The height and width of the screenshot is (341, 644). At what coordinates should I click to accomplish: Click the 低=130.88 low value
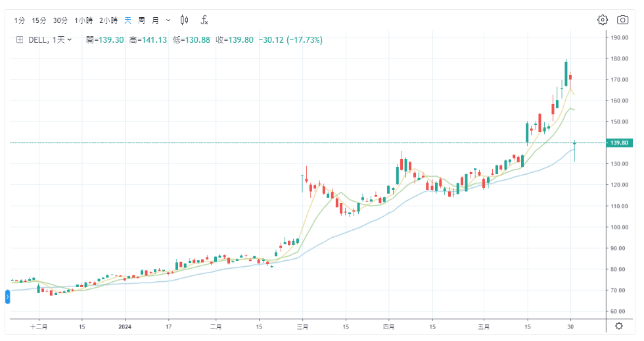click(191, 40)
